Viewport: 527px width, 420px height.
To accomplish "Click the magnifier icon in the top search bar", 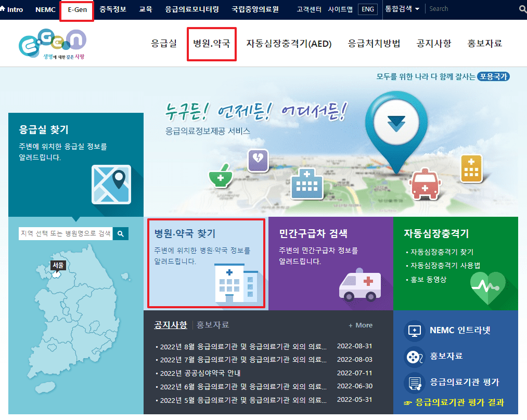I will (x=522, y=9).
